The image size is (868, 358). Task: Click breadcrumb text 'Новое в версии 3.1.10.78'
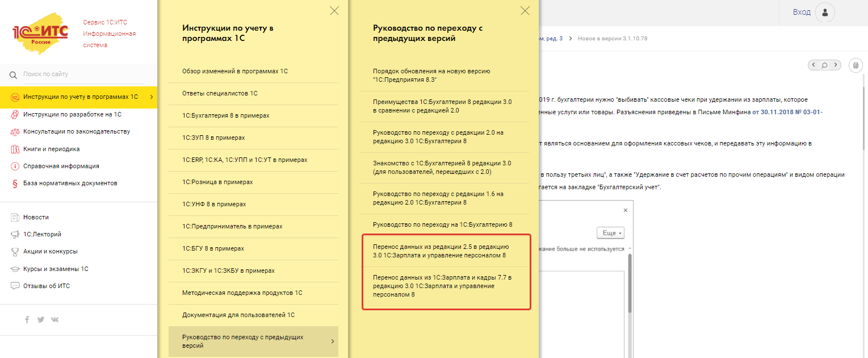(x=613, y=39)
